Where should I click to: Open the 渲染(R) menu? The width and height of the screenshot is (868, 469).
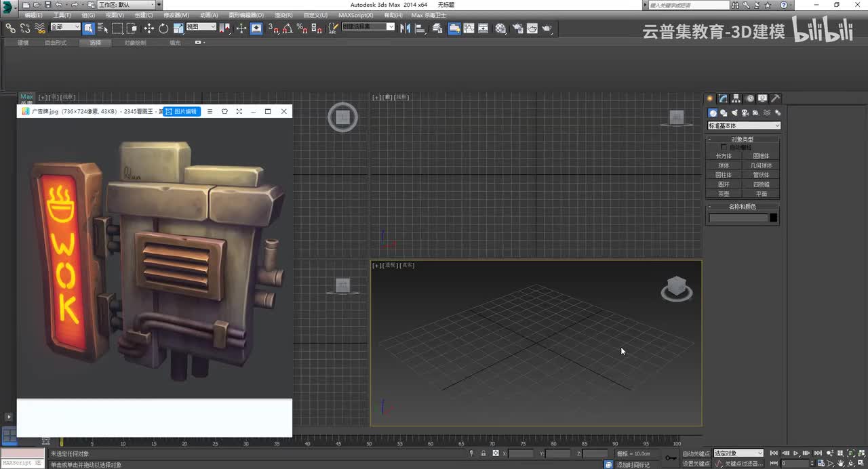[x=283, y=15]
